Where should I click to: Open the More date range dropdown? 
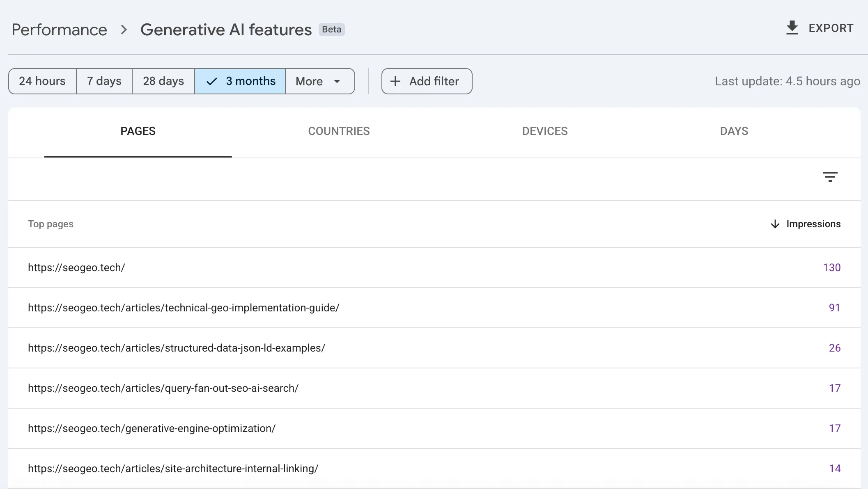[320, 81]
